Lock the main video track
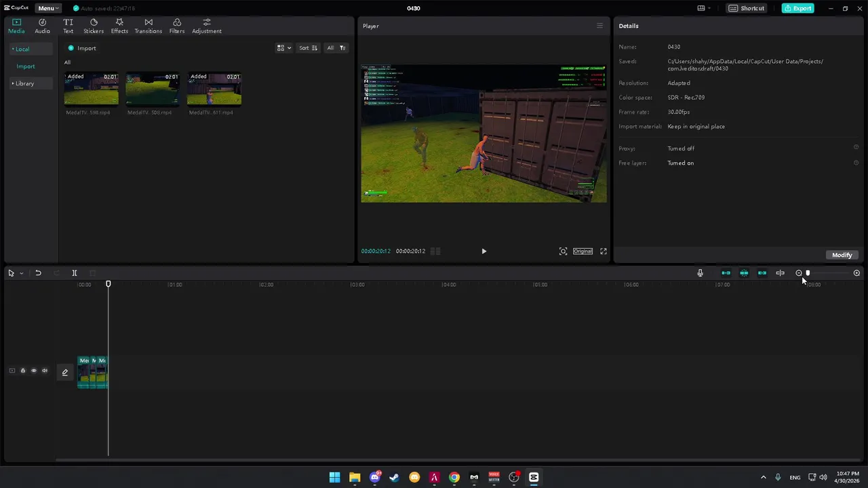 [x=22, y=371]
